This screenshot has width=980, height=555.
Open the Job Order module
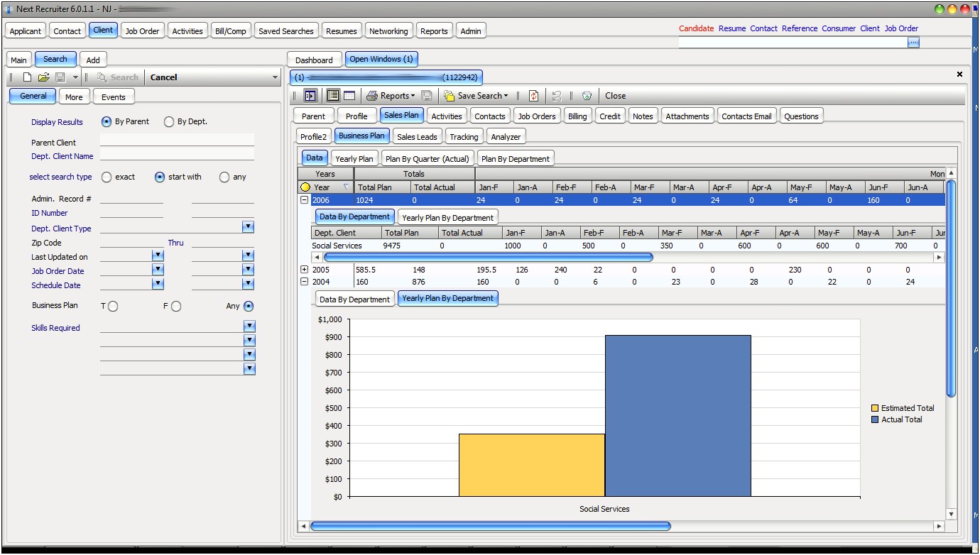click(x=143, y=31)
